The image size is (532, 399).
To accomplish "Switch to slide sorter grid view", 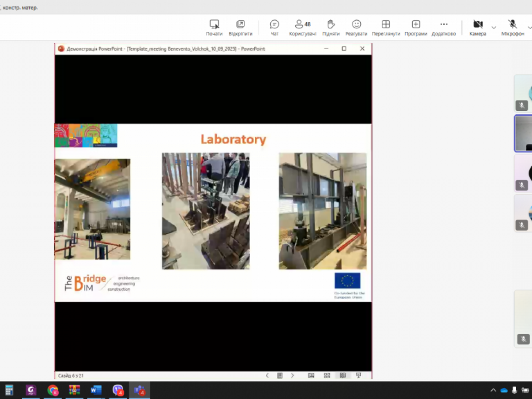I will (327, 376).
